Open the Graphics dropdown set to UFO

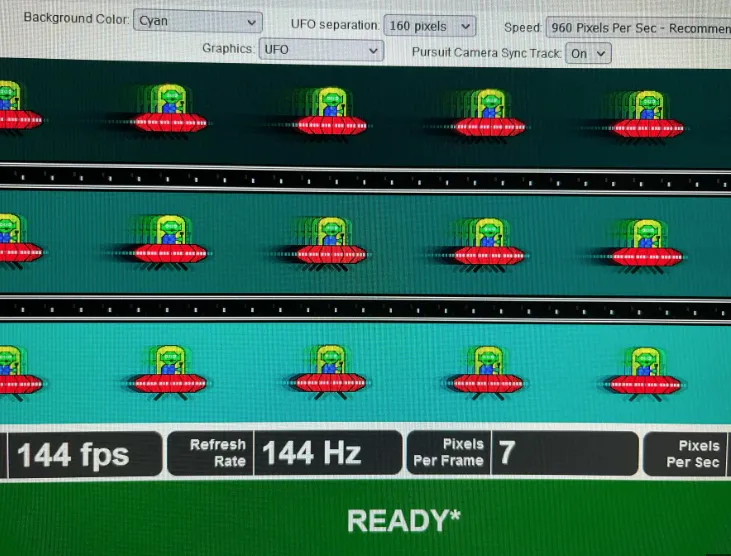pyautogui.click(x=320, y=50)
